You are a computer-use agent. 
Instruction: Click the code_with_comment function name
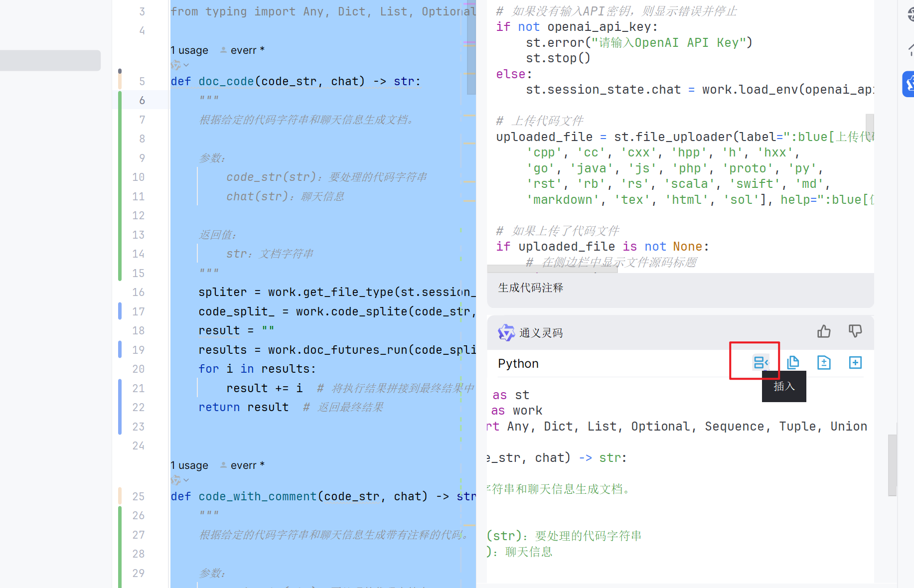(258, 496)
